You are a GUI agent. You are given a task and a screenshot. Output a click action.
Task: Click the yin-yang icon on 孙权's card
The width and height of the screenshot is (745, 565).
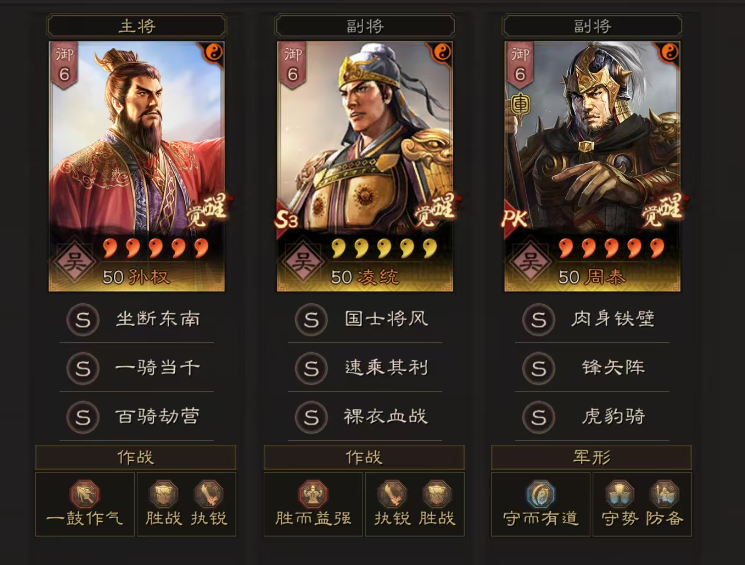pyautogui.click(x=213, y=52)
